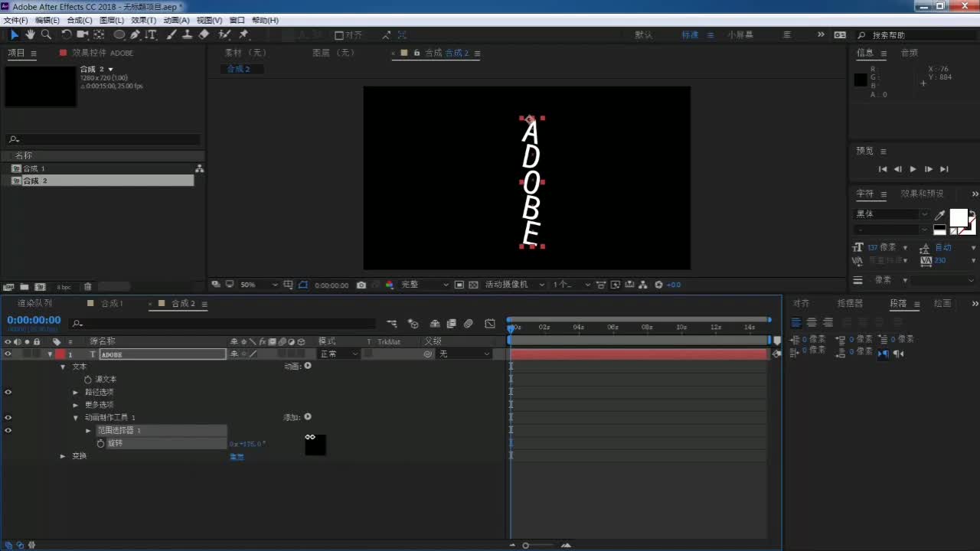Toggle region of interest in viewer

[x=459, y=285]
